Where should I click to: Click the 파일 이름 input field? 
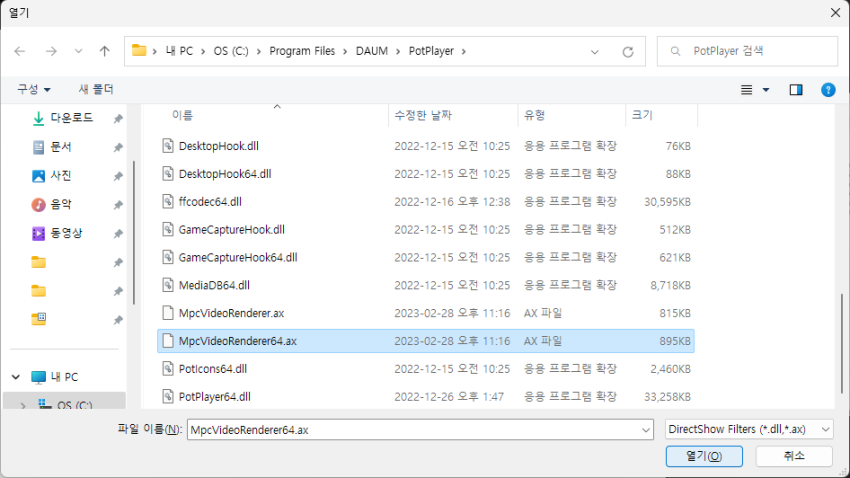(x=413, y=430)
